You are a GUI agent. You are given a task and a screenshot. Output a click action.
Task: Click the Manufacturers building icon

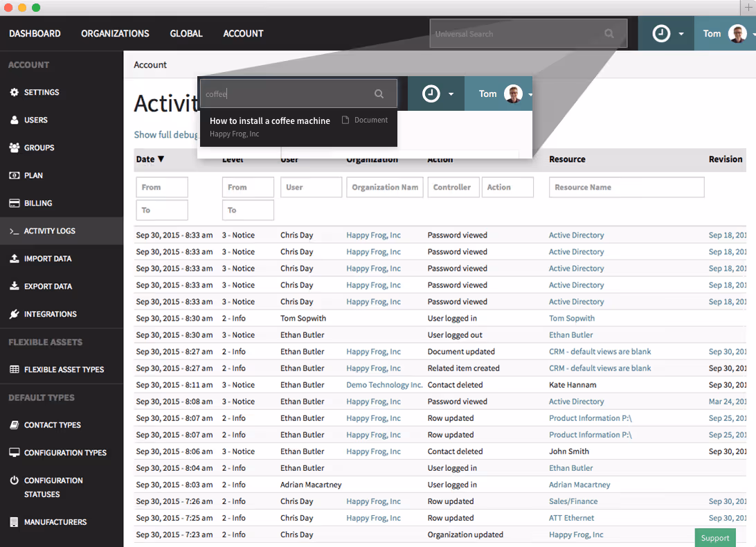point(15,522)
